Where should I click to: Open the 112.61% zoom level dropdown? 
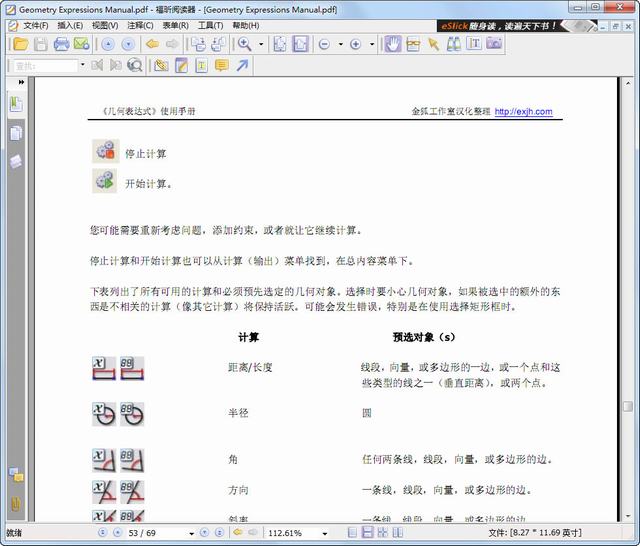point(325,533)
